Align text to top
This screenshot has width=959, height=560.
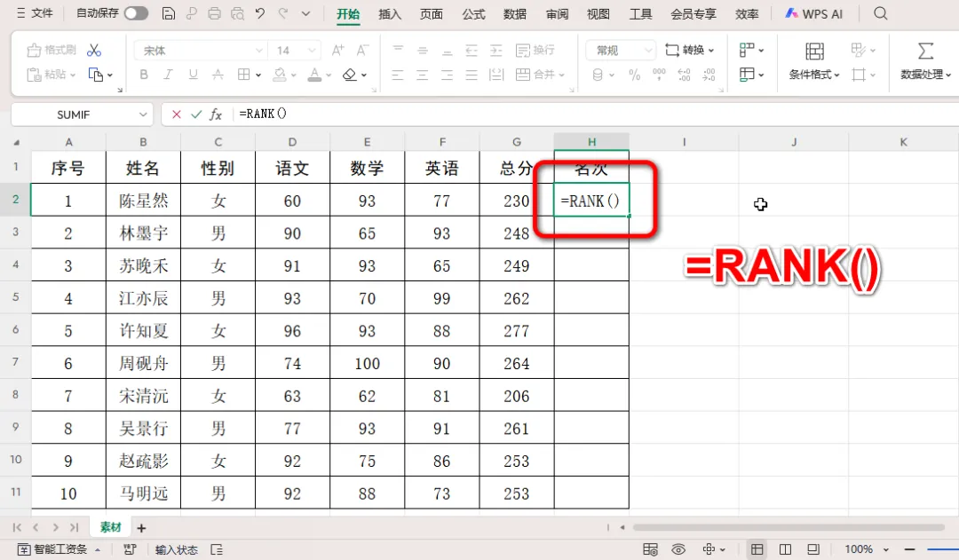click(x=398, y=50)
